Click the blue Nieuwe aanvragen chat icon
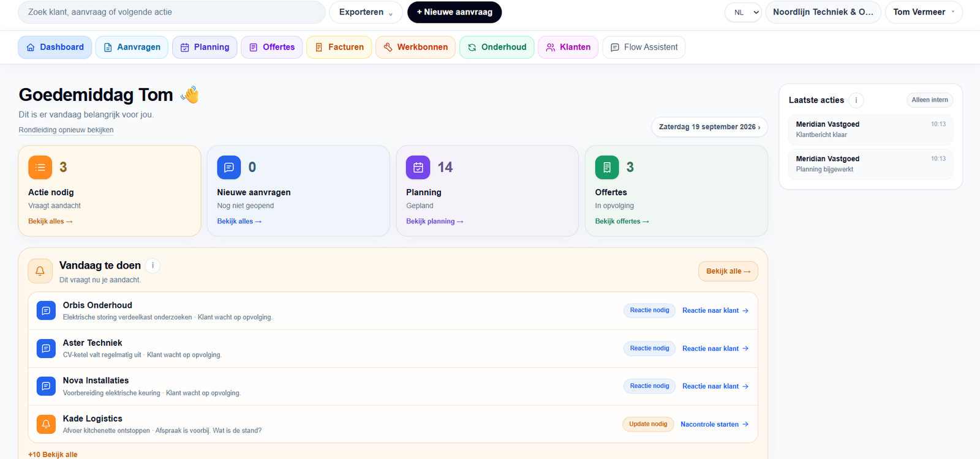The image size is (980, 459). [x=229, y=168]
